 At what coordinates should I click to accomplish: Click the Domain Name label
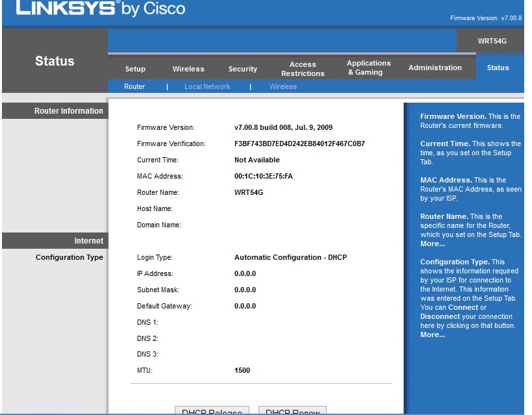158,225
